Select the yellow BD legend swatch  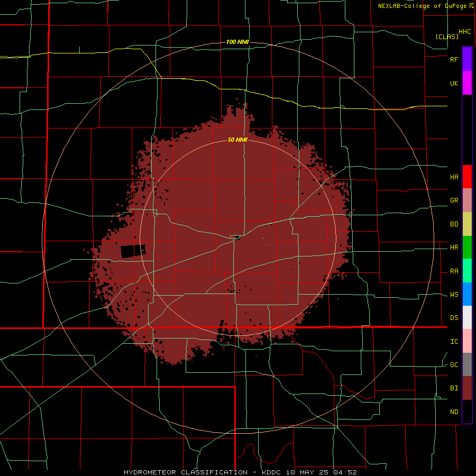[467, 224]
